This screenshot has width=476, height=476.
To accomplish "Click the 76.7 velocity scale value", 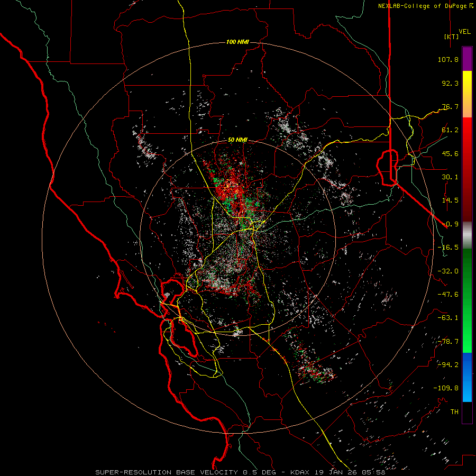I will [450, 106].
